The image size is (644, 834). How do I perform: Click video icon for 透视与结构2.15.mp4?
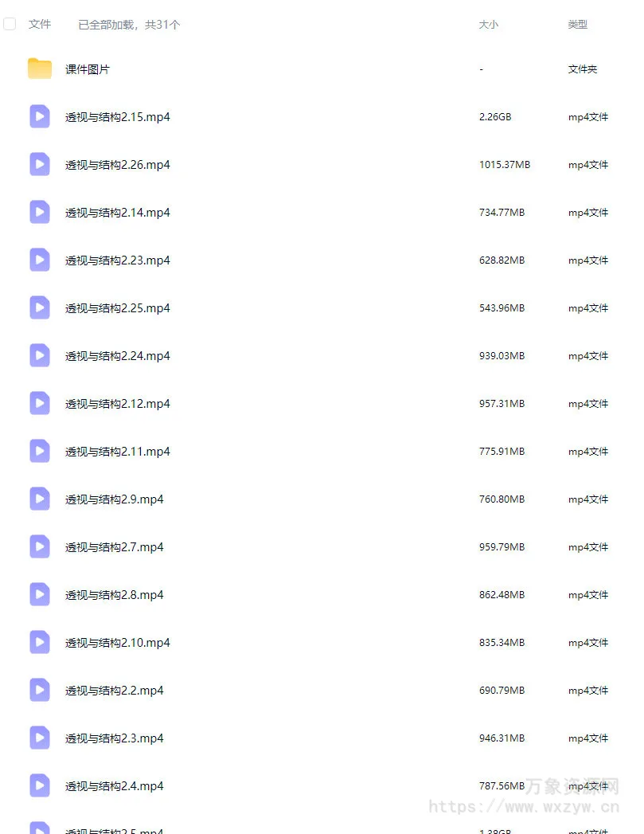click(39, 116)
